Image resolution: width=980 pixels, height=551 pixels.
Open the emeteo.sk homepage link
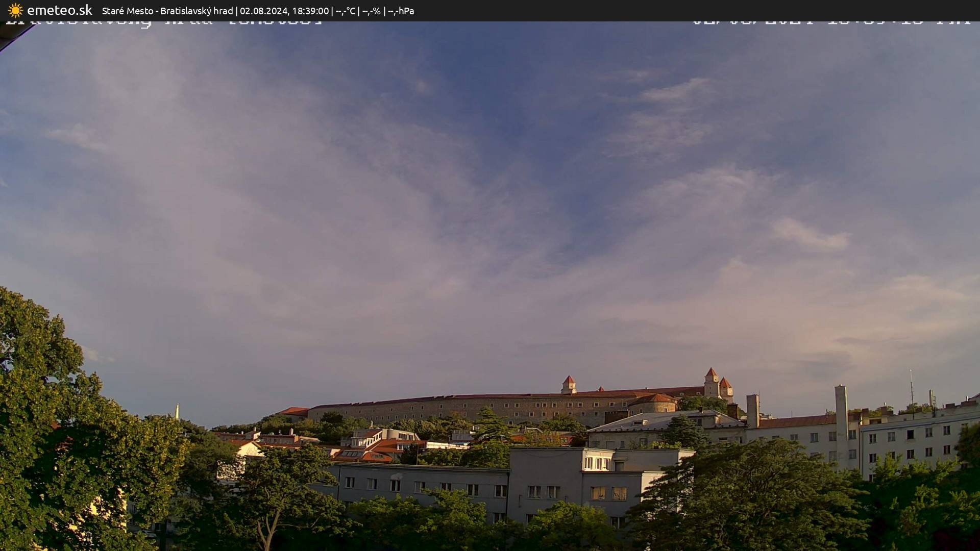pos(60,10)
